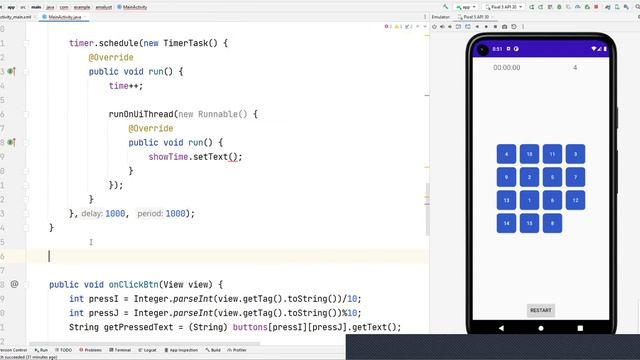Open the Profiler tool window
640x360 pixels.
(237, 350)
